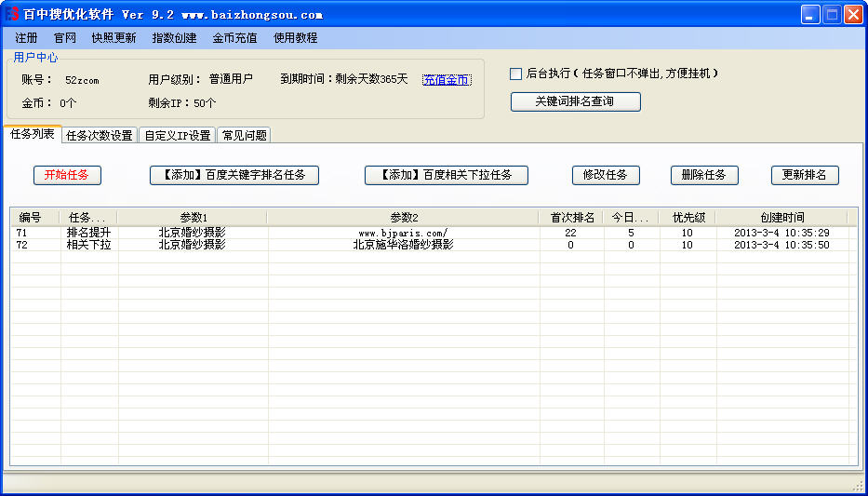
Task: Click the 剩余天数365天 expiry text
Action: click(371, 79)
